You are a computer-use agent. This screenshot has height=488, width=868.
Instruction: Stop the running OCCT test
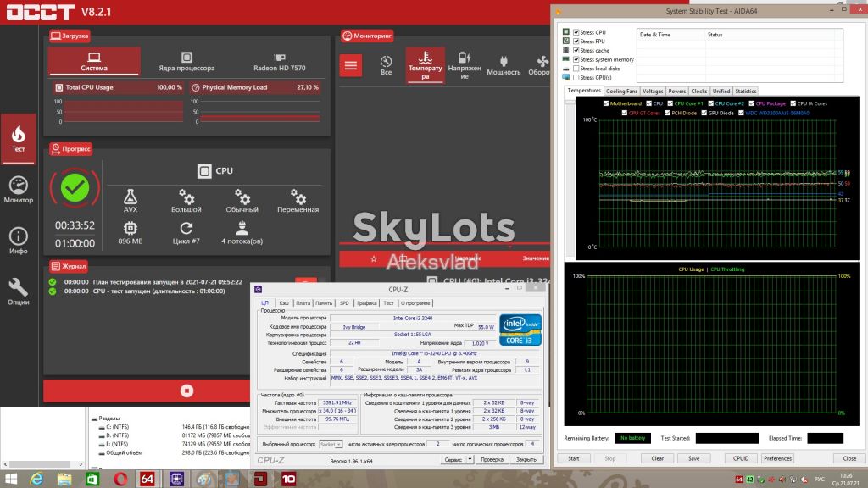pos(187,391)
